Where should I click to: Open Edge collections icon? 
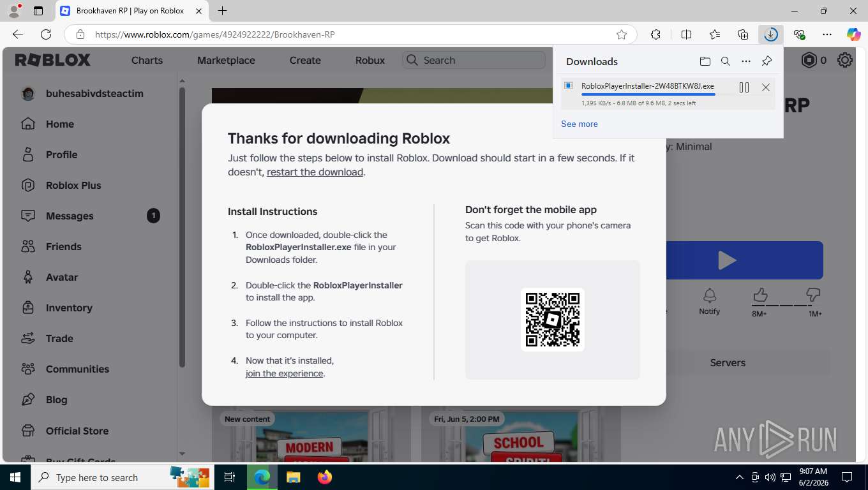[743, 34]
